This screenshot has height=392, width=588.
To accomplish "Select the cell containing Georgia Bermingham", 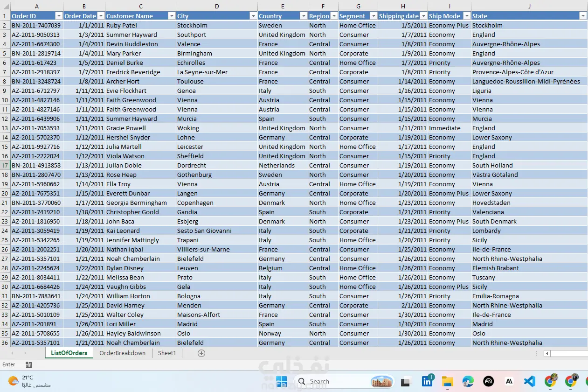I will click(140, 203).
